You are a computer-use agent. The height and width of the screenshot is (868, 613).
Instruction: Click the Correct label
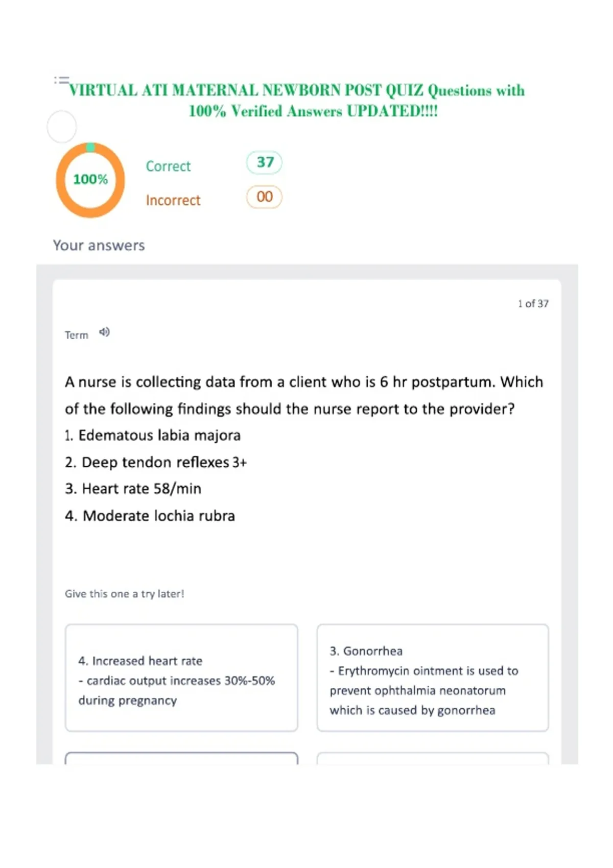(168, 166)
